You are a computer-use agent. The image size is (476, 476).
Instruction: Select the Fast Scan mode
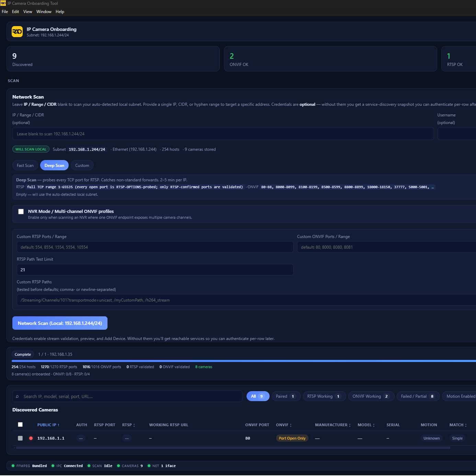pyautogui.click(x=25, y=165)
